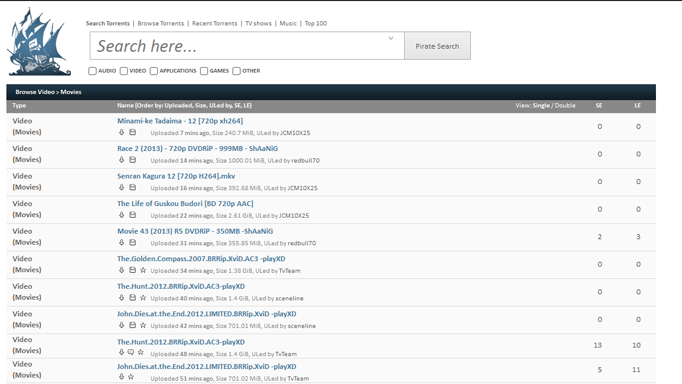
Task: Click download arrow for The.Hunt.2012 uploaded 48 mins ago
Action: [121, 352]
